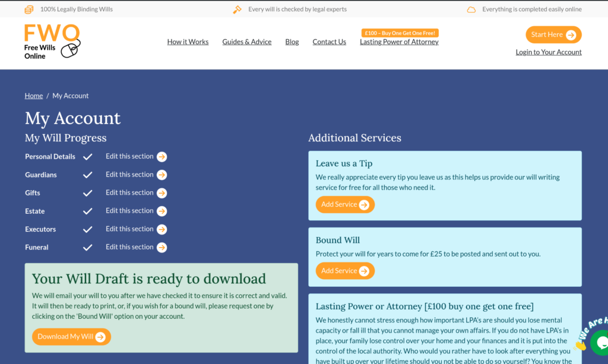Click the Funeral completed checkmark
Image resolution: width=608 pixels, height=364 pixels.
88,248
